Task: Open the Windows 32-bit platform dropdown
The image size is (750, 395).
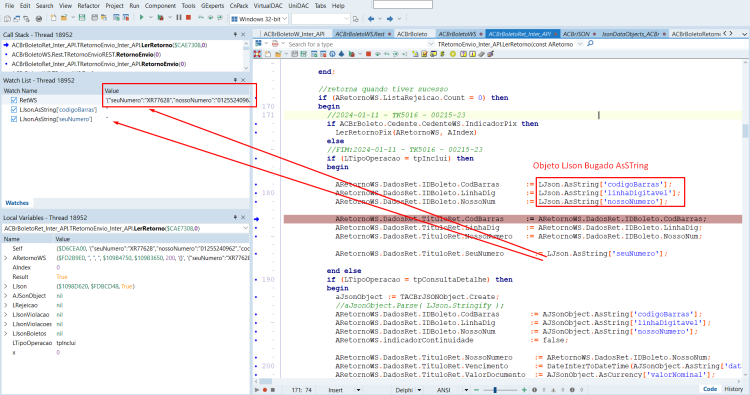Action: tap(285, 19)
